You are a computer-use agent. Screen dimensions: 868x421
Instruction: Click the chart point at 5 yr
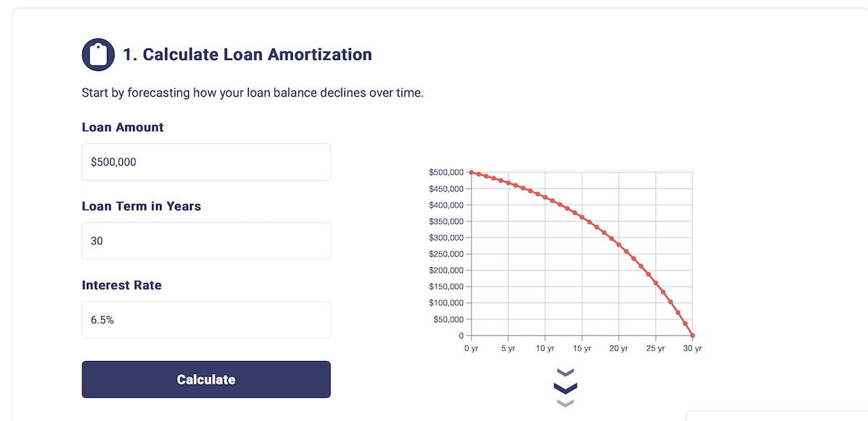tap(508, 183)
